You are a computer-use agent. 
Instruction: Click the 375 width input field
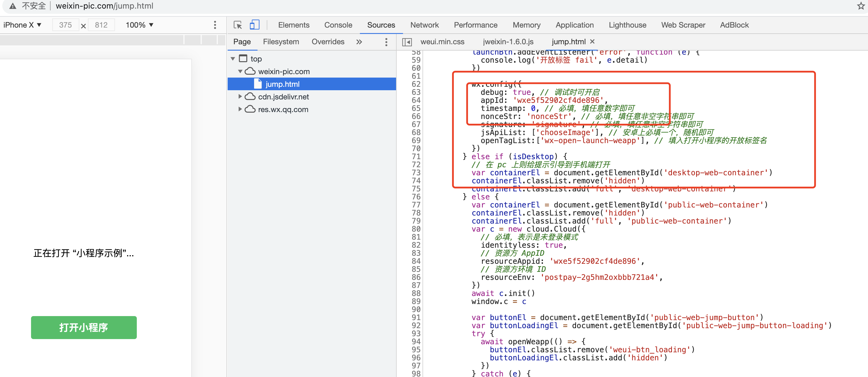pos(65,25)
